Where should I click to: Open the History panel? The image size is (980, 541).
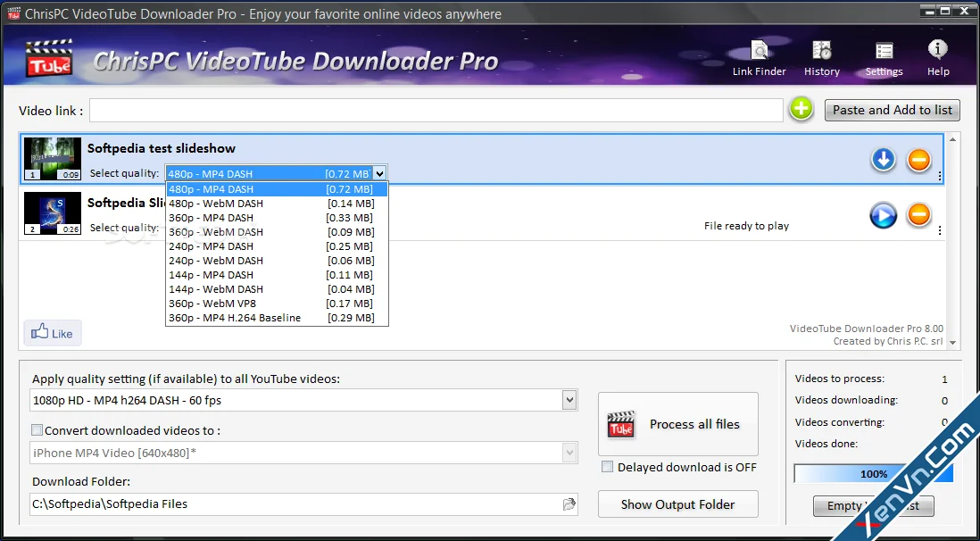click(821, 58)
